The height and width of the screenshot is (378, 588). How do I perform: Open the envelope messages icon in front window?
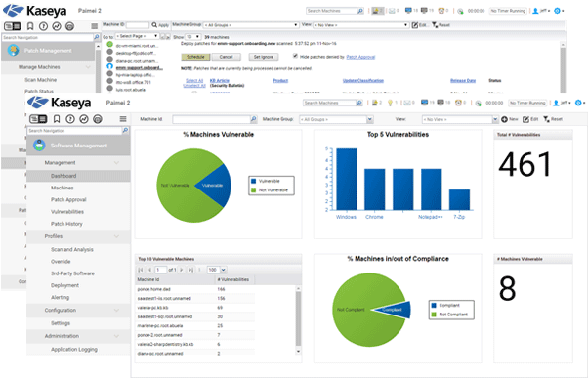click(x=406, y=103)
